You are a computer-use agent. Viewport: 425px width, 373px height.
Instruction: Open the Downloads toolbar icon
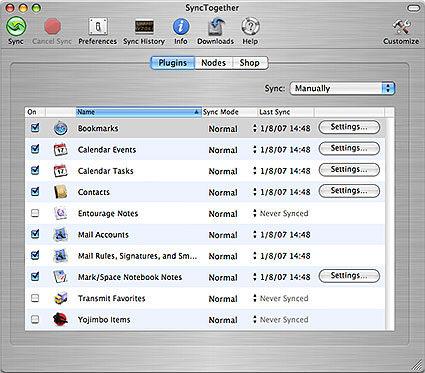pos(216,26)
